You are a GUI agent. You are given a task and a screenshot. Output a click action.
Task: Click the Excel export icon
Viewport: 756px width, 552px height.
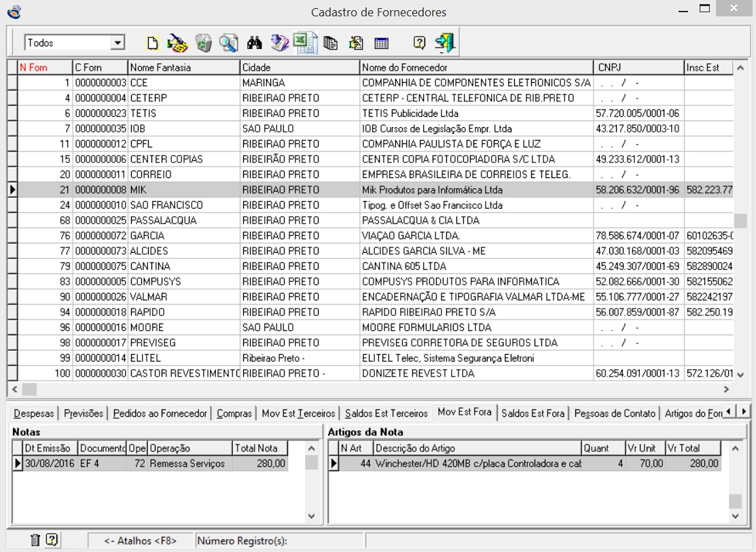305,43
